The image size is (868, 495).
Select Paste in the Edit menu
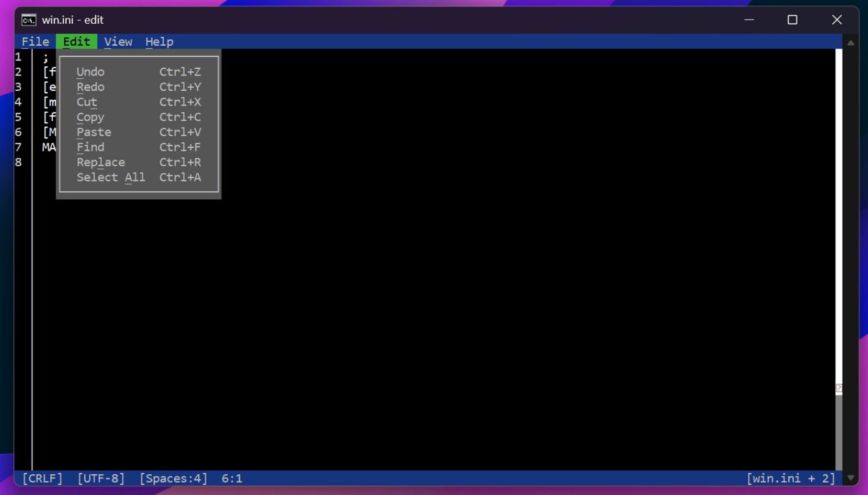(139, 132)
